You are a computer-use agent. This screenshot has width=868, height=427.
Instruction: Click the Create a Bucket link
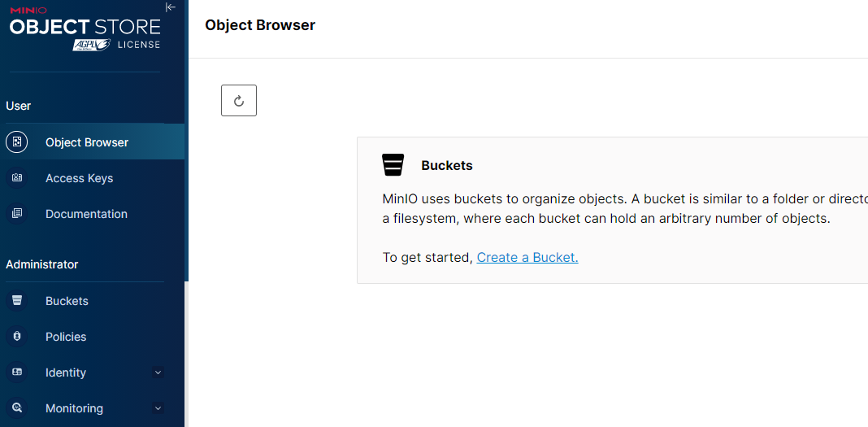[527, 257]
